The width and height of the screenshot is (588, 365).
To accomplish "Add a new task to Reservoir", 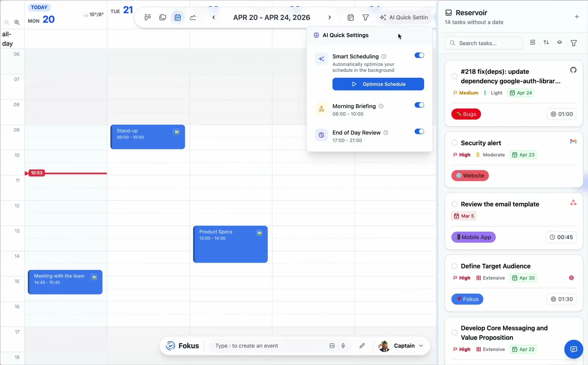I will coord(577,17).
